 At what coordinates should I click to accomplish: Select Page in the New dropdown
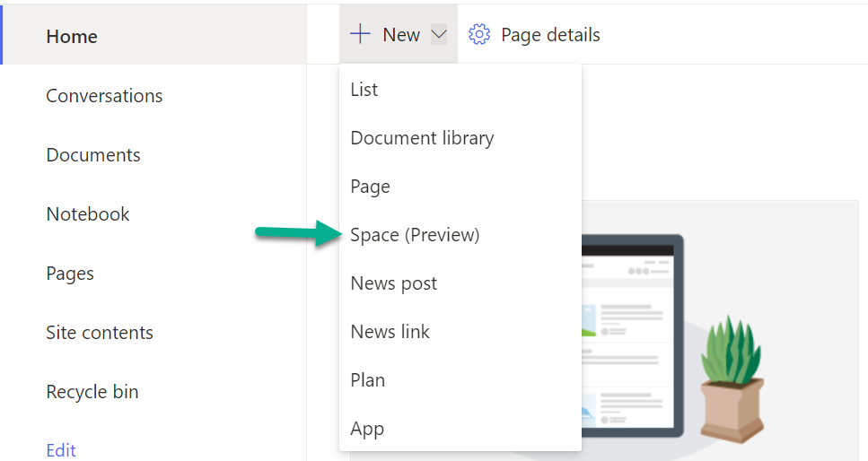tap(370, 187)
